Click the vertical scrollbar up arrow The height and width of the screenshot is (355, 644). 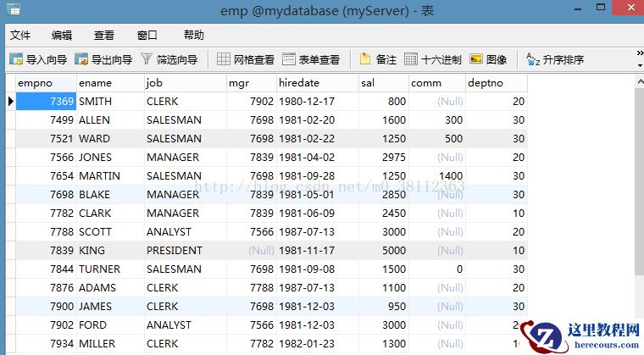(640, 82)
